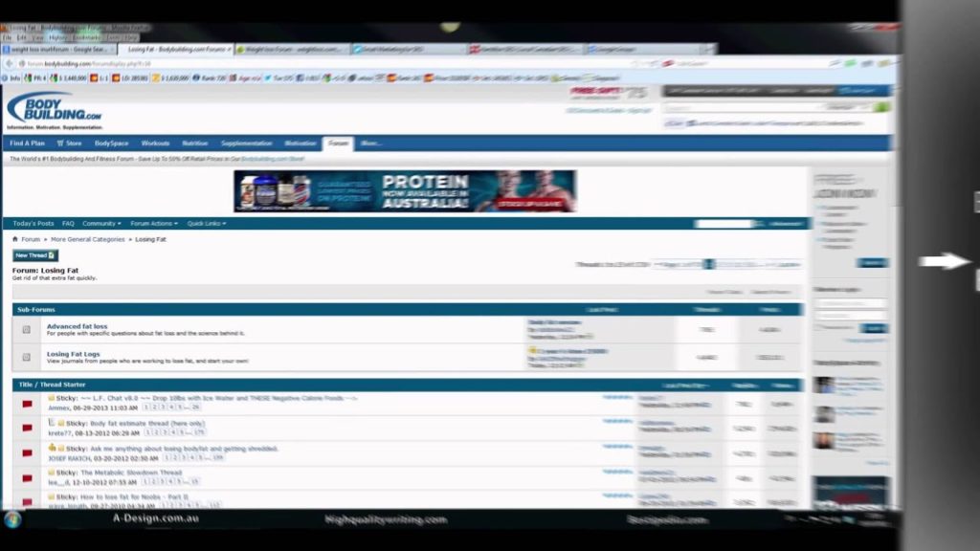Click the browser address bar
Image resolution: width=980 pixels, height=551 pixels.
click(x=325, y=64)
